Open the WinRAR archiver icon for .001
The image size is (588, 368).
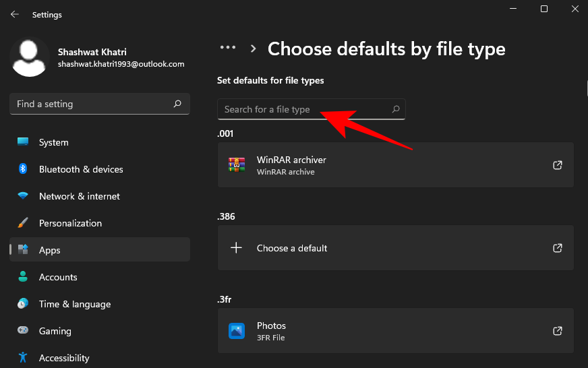[x=236, y=165]
